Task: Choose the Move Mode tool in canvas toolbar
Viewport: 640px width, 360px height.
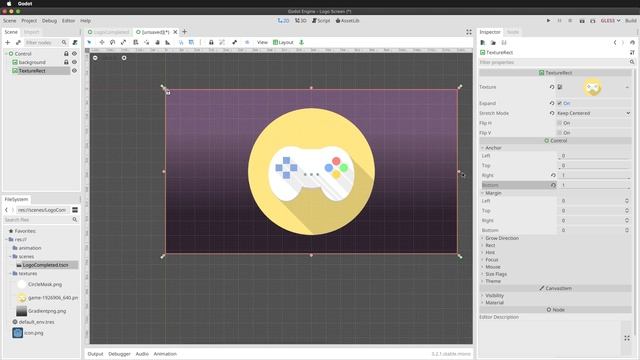Action: tap(102, 42)
